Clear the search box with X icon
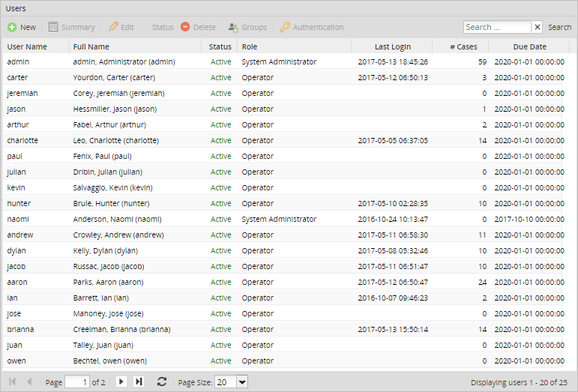578x392 pixels. 538,27
